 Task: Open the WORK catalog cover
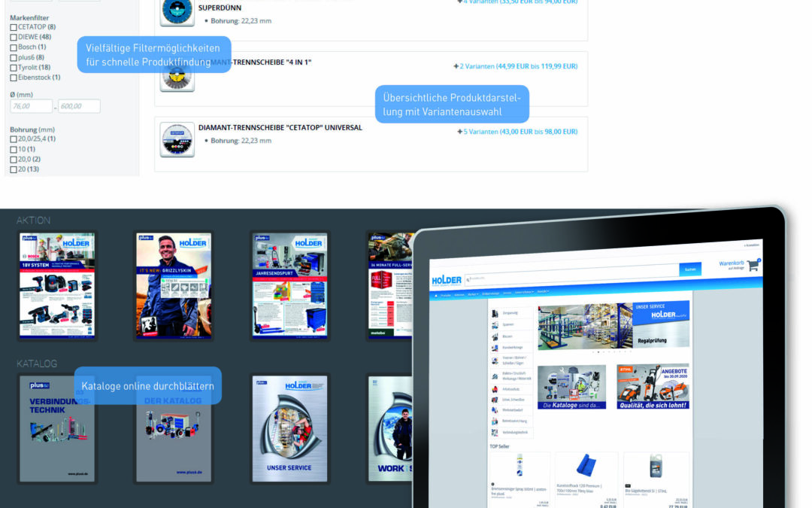click(x=390, y=429)
